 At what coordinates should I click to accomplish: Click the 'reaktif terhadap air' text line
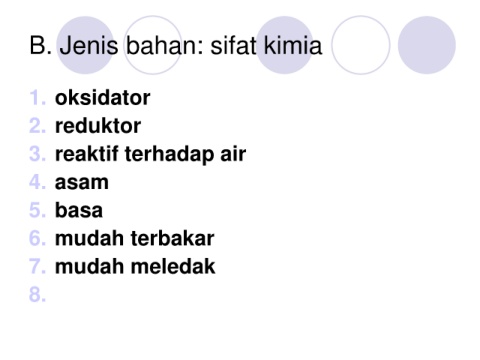(x=150, y=155)
